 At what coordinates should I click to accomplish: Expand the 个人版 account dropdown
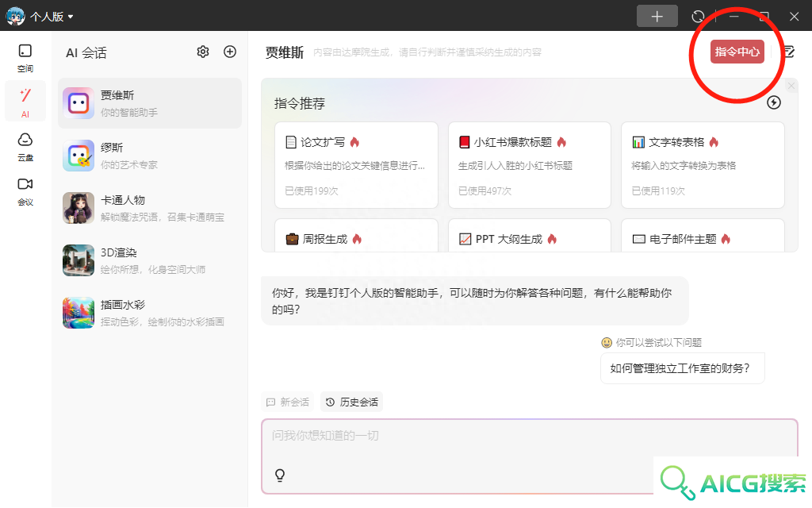coord(52,17)
